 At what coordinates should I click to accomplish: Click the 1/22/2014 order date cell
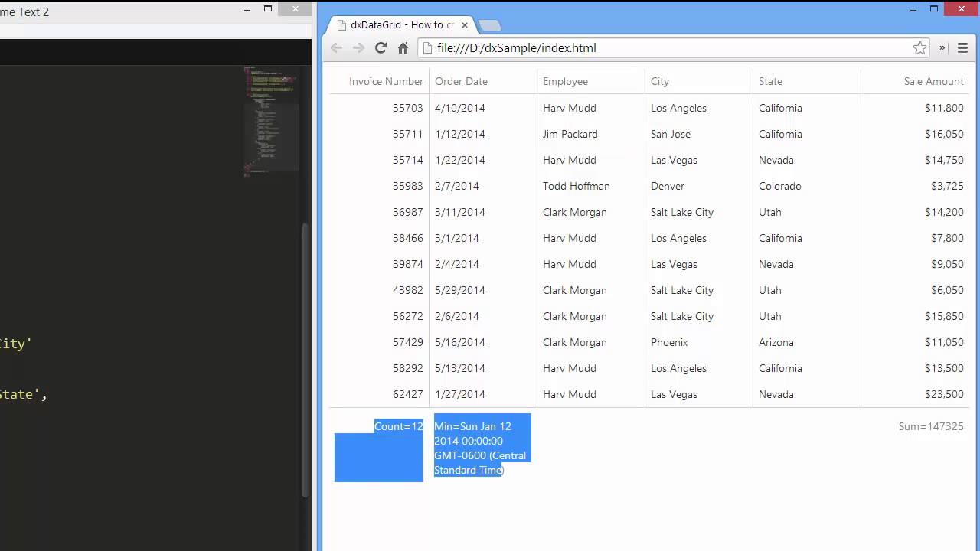click(x=459, y=160)
